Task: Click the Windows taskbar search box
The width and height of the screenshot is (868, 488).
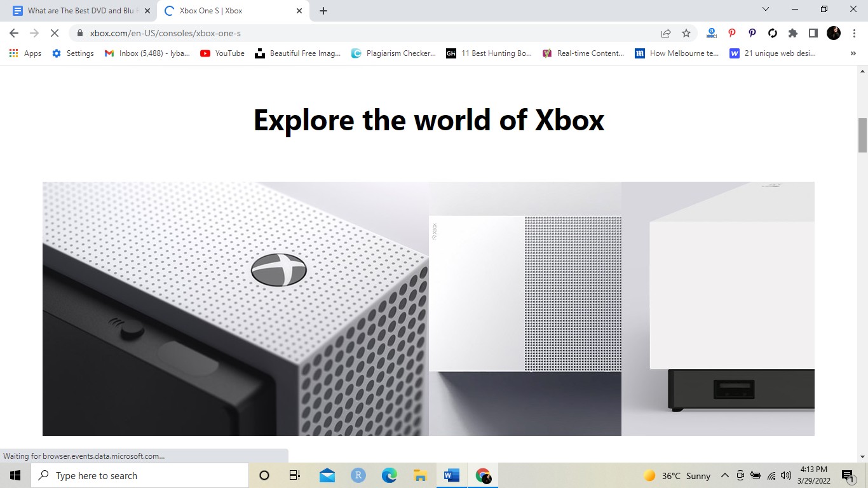Action: point(140,475)
